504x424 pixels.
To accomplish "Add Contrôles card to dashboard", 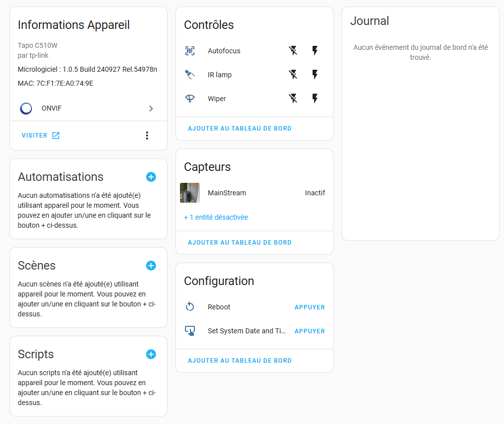I will [240, 129].
